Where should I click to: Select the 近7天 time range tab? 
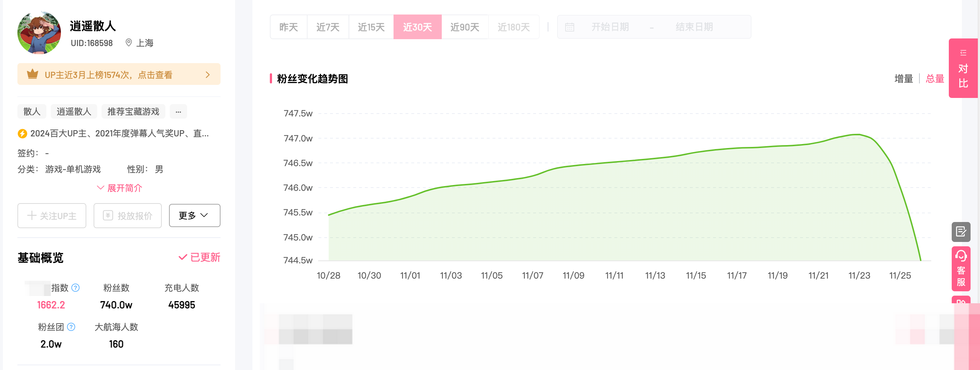328,26
